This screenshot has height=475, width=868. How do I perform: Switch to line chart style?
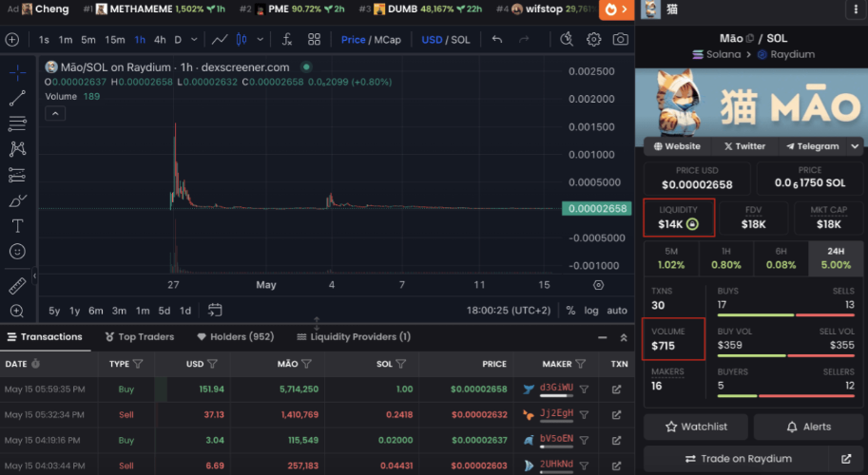click(220, 40)
